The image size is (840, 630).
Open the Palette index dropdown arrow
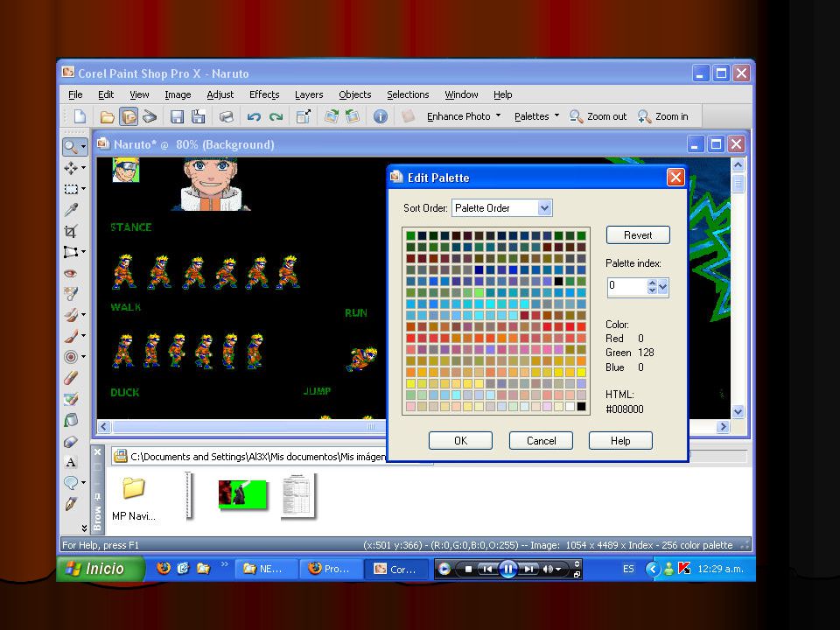point(662,287)
